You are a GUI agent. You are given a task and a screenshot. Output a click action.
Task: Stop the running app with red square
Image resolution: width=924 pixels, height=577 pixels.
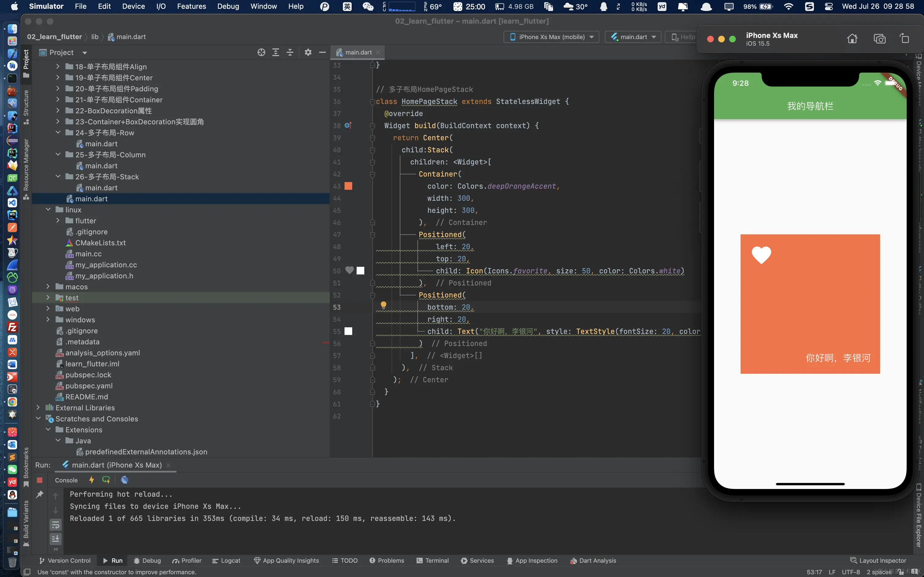click(40, 480)
